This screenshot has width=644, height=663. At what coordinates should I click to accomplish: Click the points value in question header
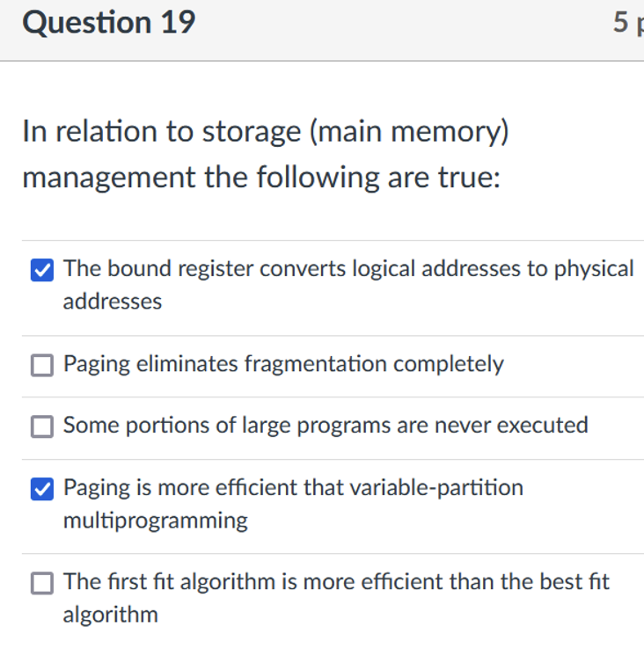coord(629,22)
